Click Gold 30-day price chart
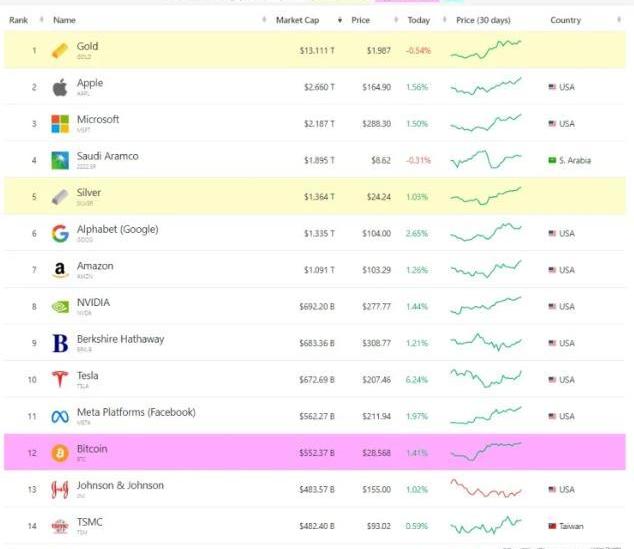Image resolution: width=634 pixels, height=549 pixels. tap(486, 50)
